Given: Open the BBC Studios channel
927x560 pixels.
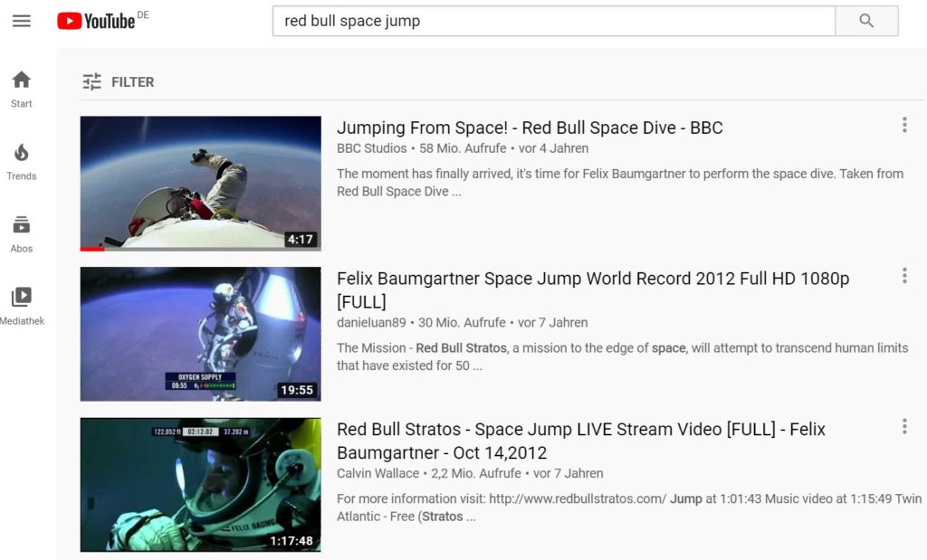Looking at the screenshot, I should pos(371,147).
